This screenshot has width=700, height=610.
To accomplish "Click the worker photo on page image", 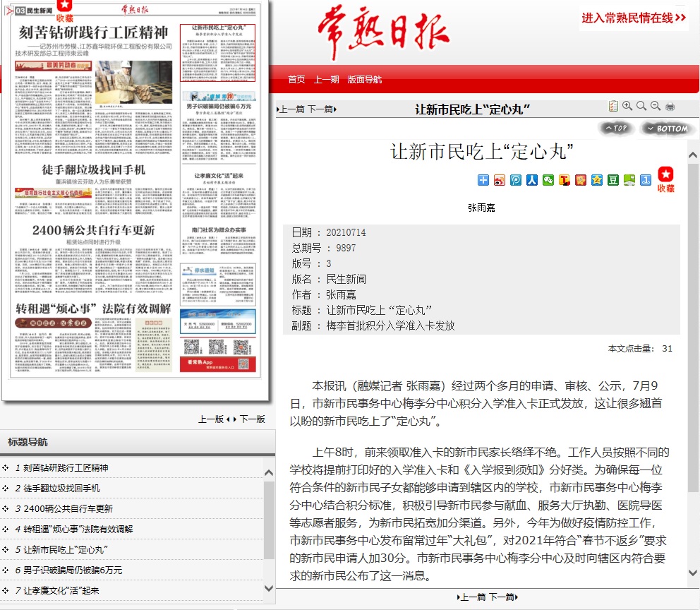I will pos(133,83).
